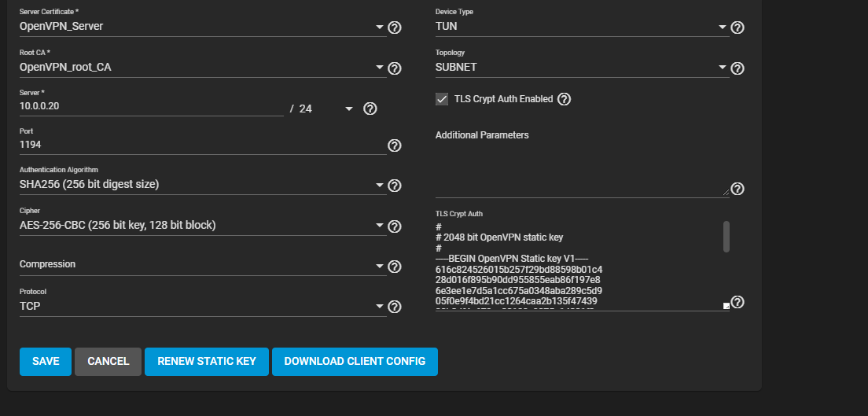Open Compression dropdown
This screenshot has width=868, height=416.
[x=379, y=266]
